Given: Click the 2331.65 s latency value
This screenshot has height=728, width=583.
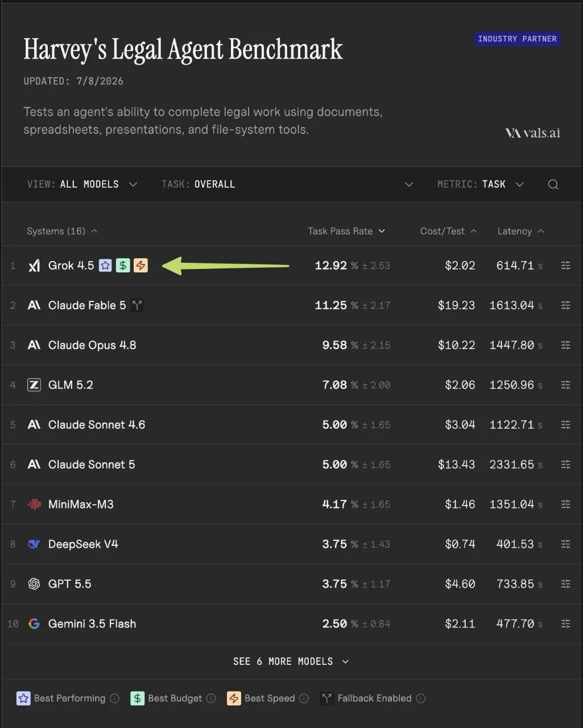Looking at the screenshot, I should 516,465.
